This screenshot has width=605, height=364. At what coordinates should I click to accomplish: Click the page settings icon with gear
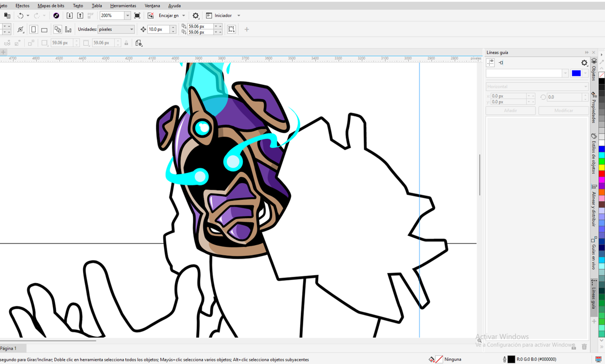(x=138, y=43)
